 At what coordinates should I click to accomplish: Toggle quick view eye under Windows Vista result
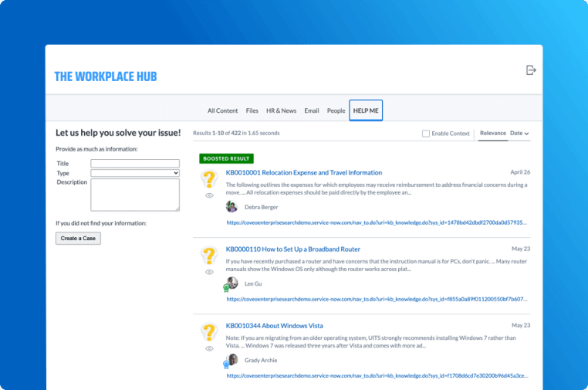tap(209, 348)
